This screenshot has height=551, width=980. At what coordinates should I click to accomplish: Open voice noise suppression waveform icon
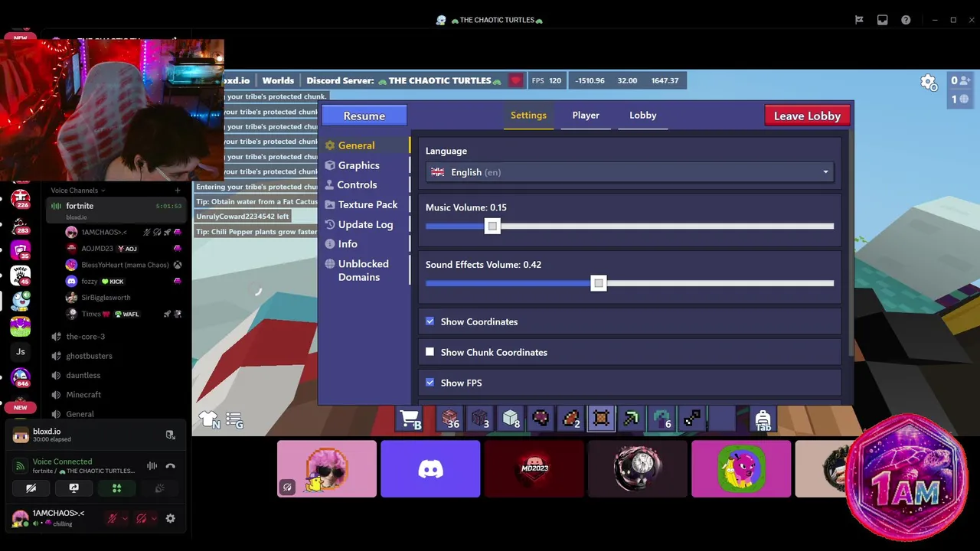(x=152, y=465)
